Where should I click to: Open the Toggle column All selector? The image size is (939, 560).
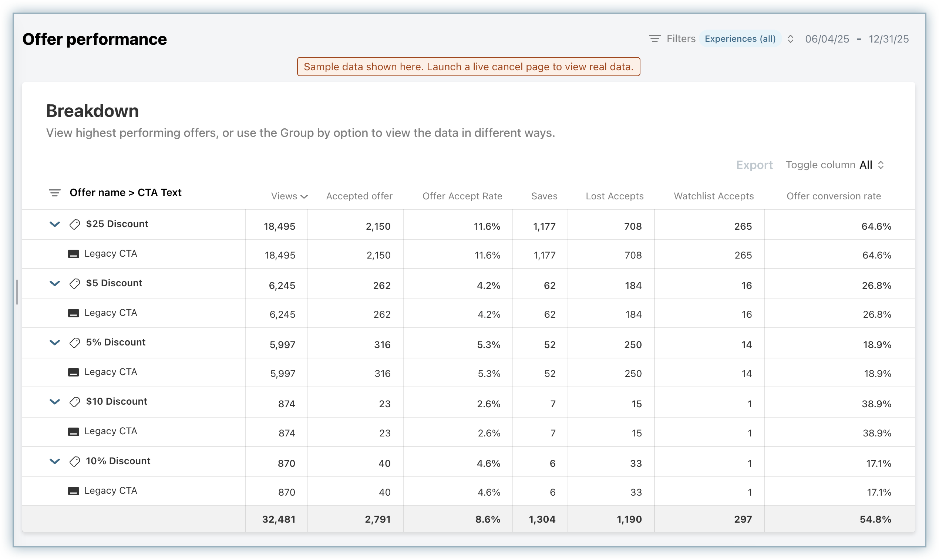click(872, 165)
